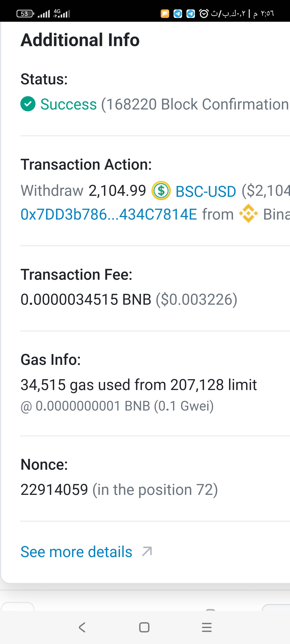Tap the transaction fee value 0.0000034515 BNB
290x644 pixels.
click(86, 299)
